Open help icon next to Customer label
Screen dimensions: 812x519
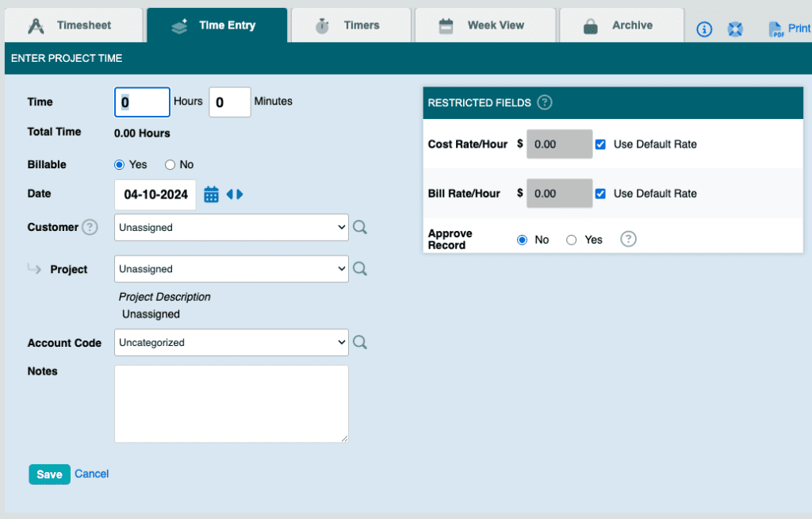[x=90, y=228]
